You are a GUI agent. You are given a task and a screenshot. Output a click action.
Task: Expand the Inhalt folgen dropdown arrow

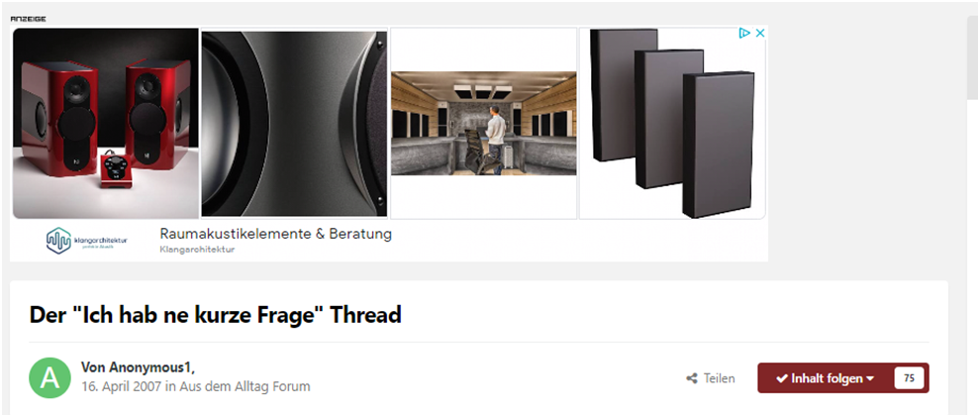click(x=870, y=378)
